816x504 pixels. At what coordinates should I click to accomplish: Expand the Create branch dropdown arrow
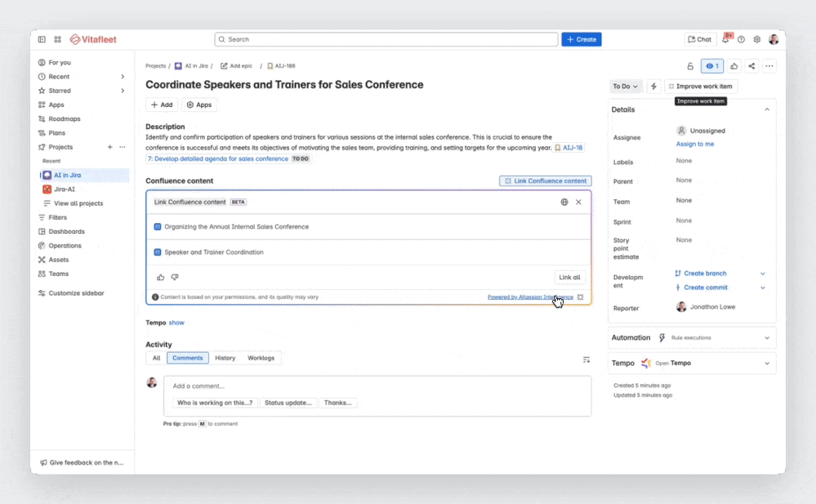tap(762, 274)
